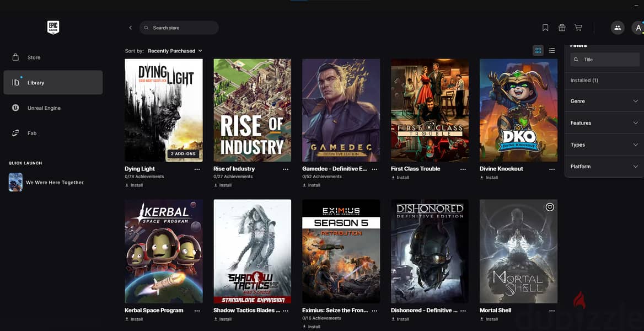Toggle the favorite heart on Mortal Shell
644x331 pixels.
pyautogui.click(x=550, y=207)
